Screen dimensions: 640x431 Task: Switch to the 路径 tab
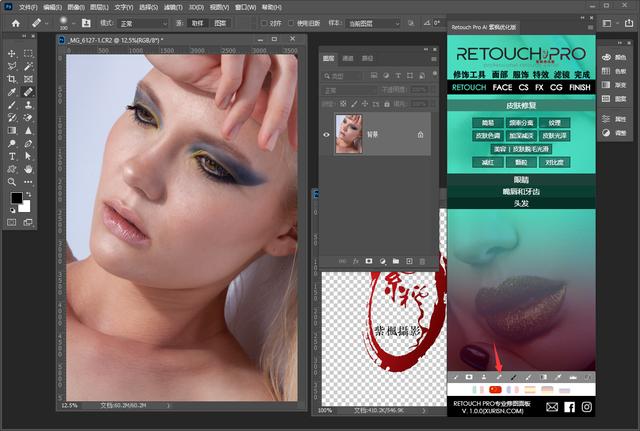point(367,59)
